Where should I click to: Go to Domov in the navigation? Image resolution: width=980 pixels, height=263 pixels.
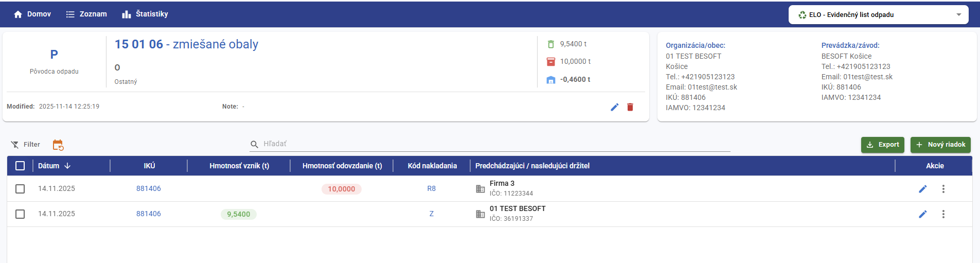click(32, 14)
